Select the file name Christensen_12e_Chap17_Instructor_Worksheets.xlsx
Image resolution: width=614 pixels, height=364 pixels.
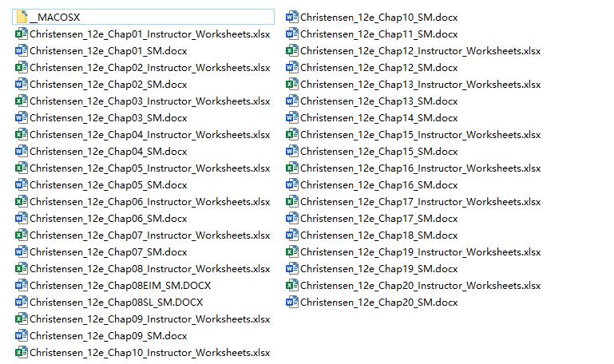[x=421, y=202]
